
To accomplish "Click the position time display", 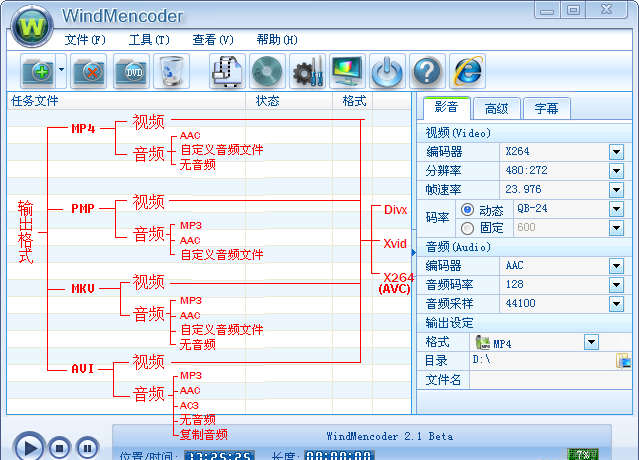I will [219, 455].
